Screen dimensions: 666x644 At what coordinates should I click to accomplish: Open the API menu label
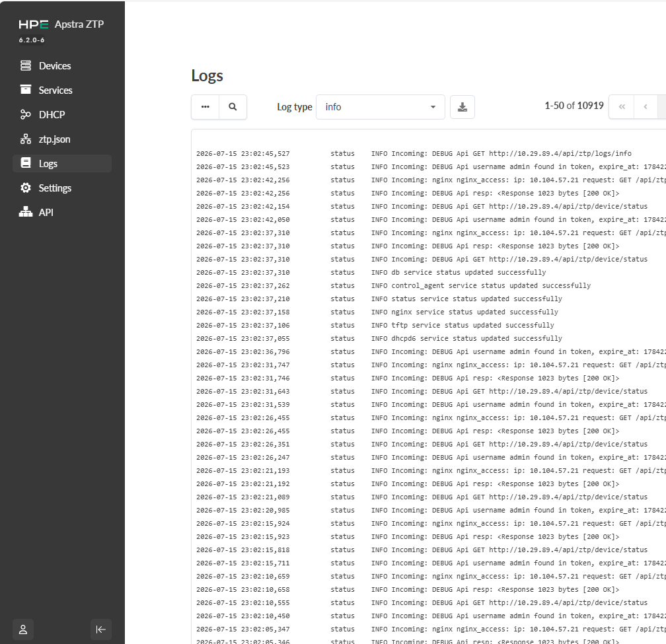[46, 212]
